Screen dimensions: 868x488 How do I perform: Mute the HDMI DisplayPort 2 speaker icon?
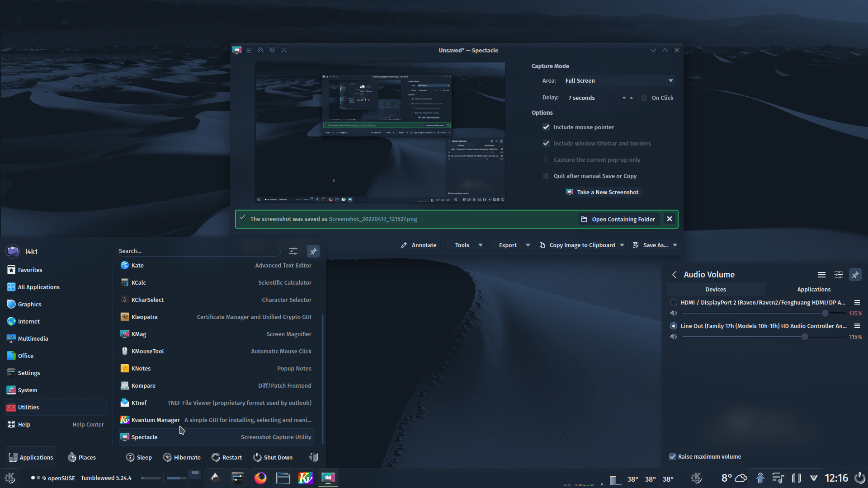674,313
